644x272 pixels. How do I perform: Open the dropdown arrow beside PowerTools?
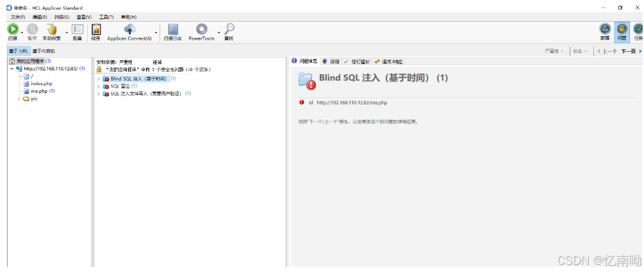click(x=219, y=32)
